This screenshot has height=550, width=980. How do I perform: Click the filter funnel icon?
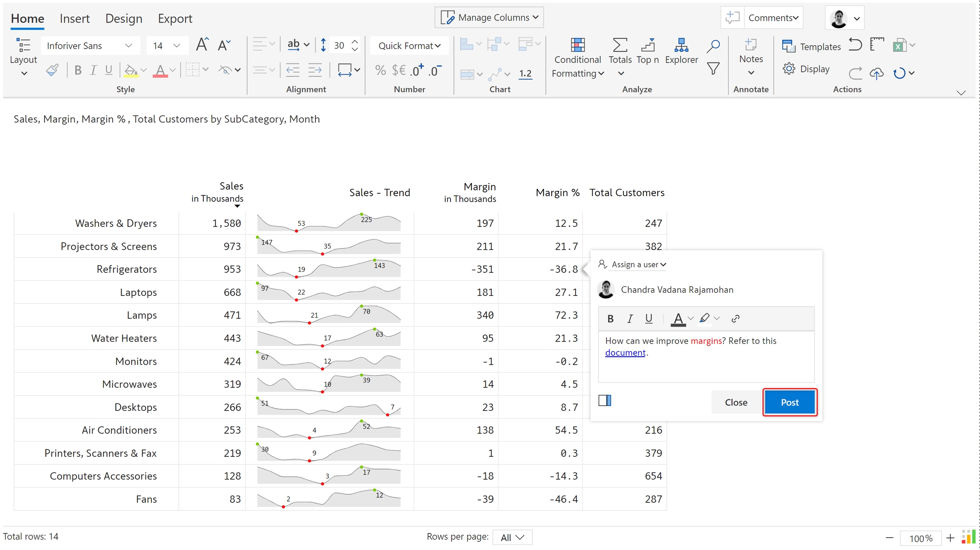click(713, 69)
